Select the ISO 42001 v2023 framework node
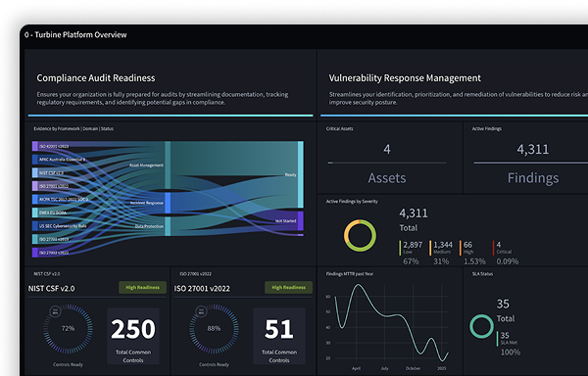 [35, 146]
